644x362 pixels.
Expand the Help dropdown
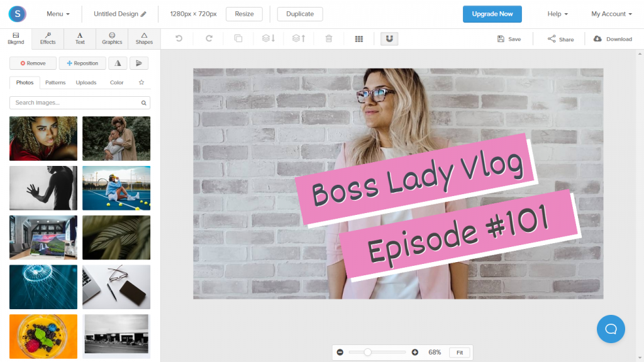pyautogui.click(x=557, y=13)
